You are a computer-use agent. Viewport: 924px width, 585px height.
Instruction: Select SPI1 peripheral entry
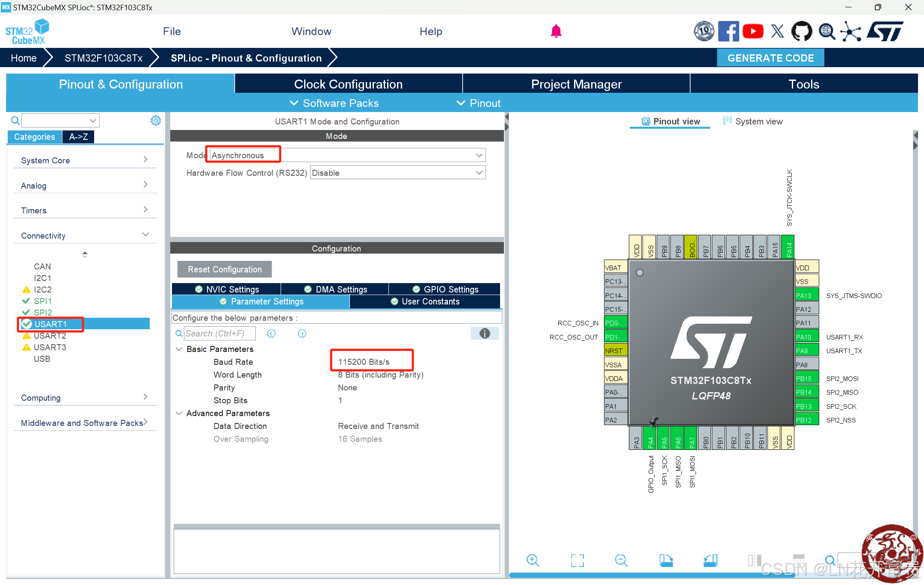point(43,301)
